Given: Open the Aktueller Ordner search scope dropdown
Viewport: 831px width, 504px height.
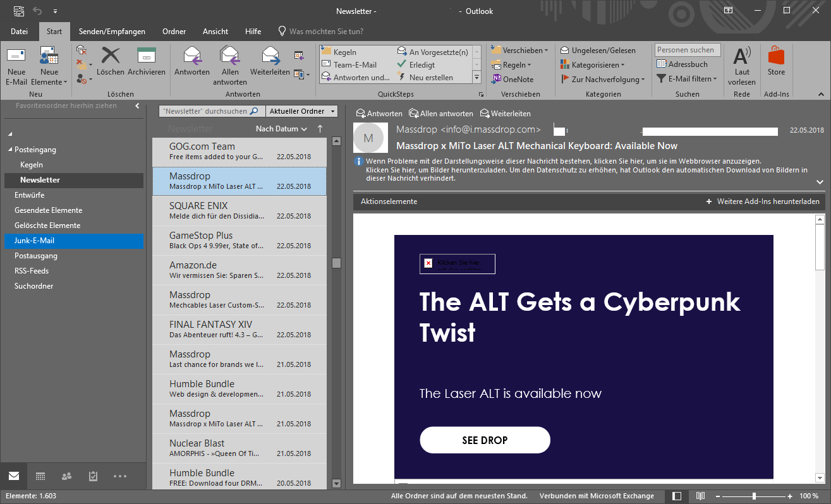Looking at the screenshot, I should [x=302, y=111].
